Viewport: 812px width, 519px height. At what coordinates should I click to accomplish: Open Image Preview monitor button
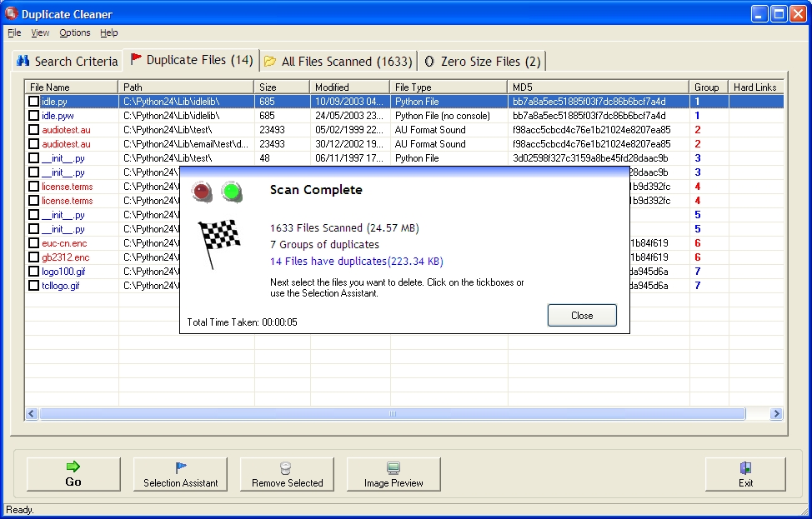click(x=393, y=474)
